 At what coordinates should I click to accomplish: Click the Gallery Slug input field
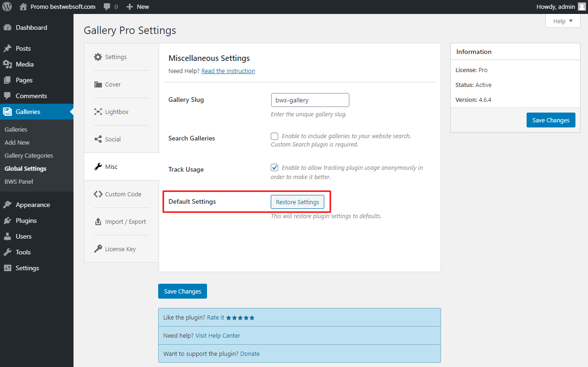310,100
